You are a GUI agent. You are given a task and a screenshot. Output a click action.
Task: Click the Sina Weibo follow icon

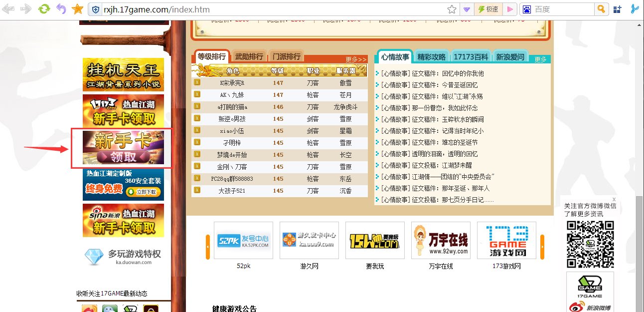point(90,309)
